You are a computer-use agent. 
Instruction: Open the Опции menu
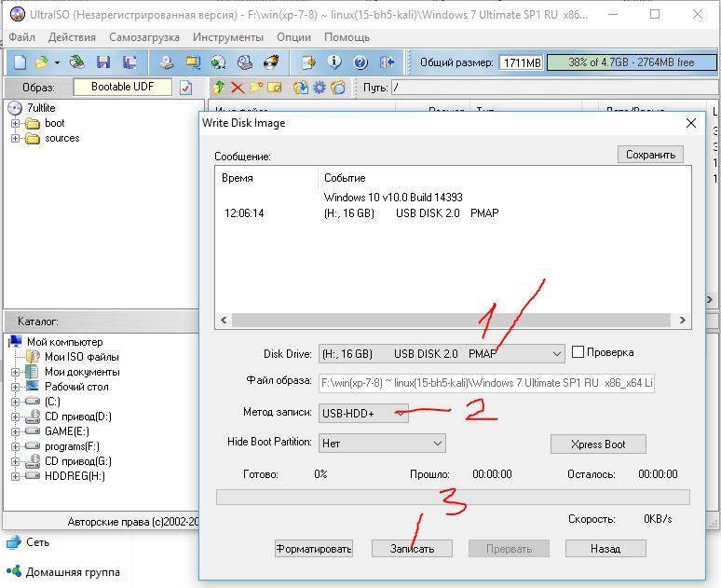coord(293,37)
